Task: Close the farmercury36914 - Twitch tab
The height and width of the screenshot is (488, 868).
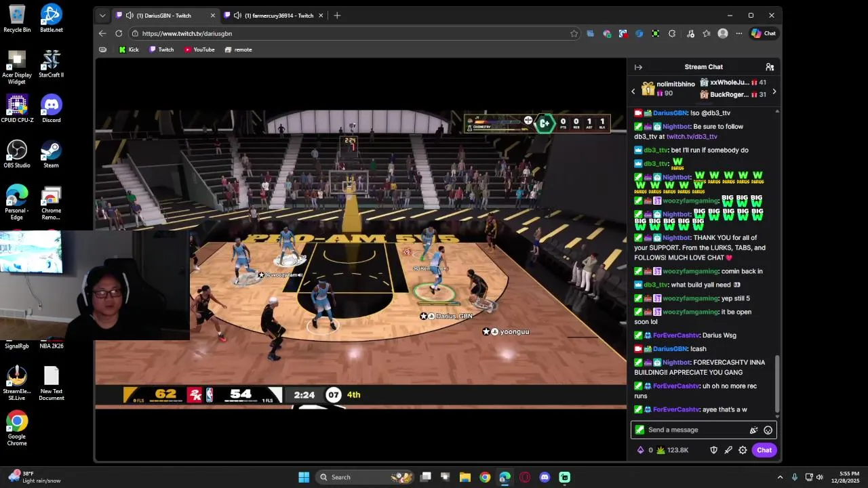Action: tap(321, 16)
